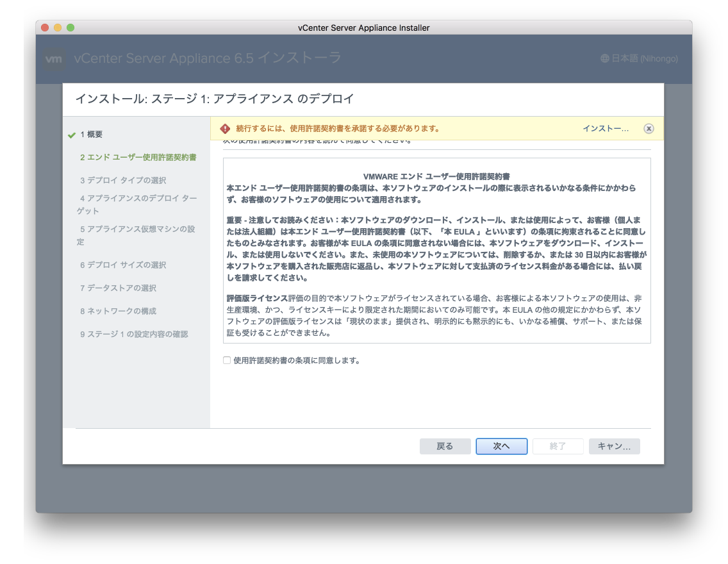Viewport: 728px width, 564px height.
Task: Click the インストー... link in warning banner
Action: 605,129
